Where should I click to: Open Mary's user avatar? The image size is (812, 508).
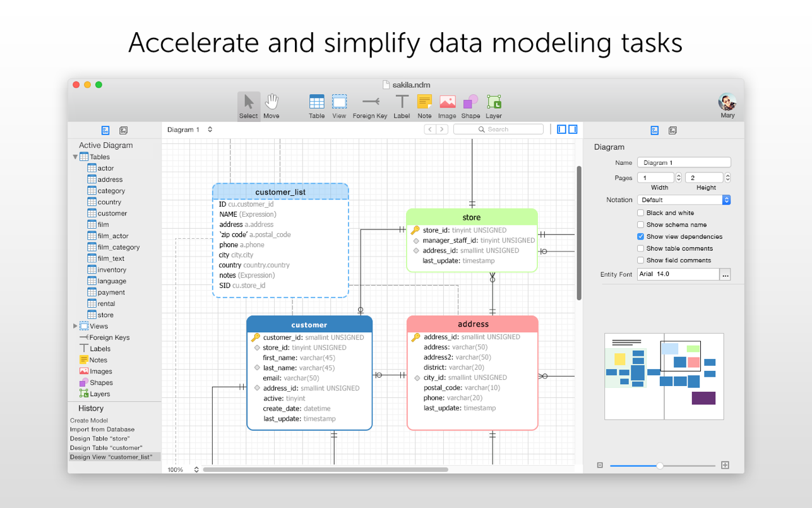[x=727, y=102]
